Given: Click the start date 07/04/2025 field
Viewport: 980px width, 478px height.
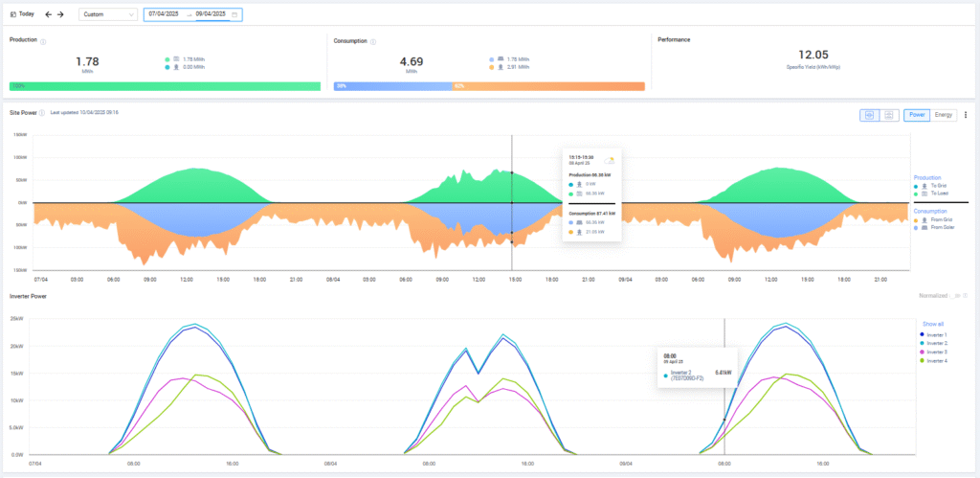Looking at the screenshot, I should click(165, 13).
